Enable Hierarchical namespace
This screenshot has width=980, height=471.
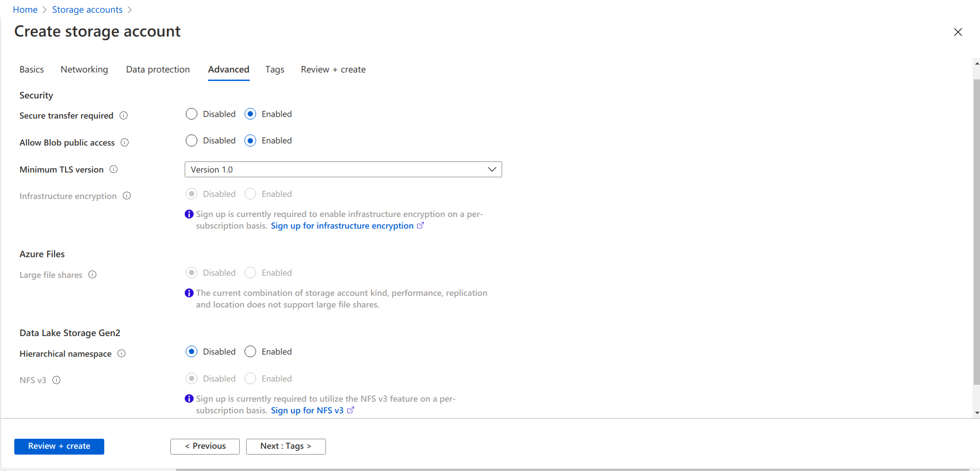(x=250, y=352)
